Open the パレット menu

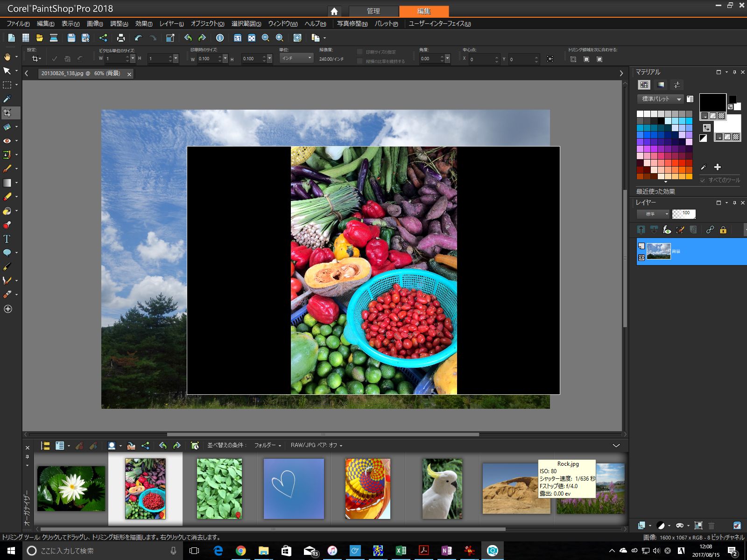point(386,24)
